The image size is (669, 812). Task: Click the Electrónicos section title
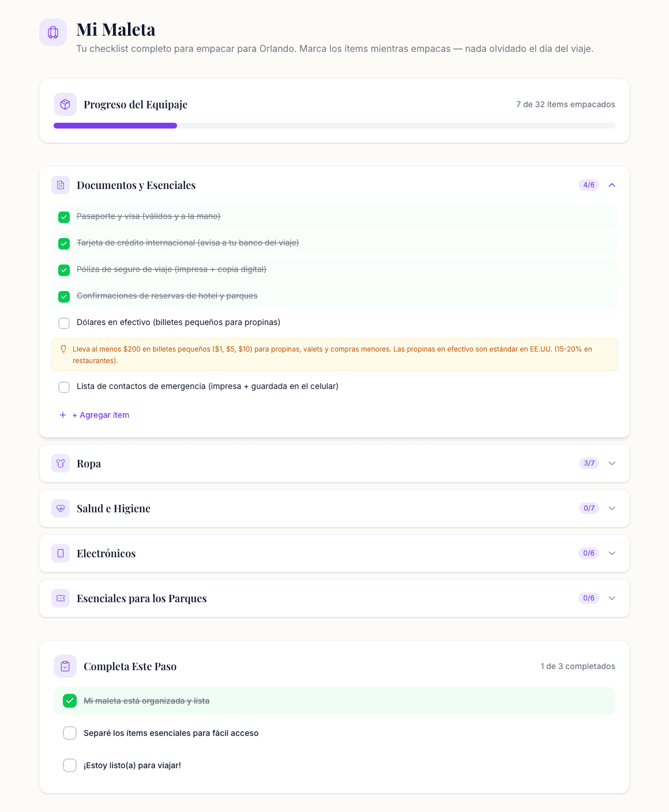click(x=106, y=553)
